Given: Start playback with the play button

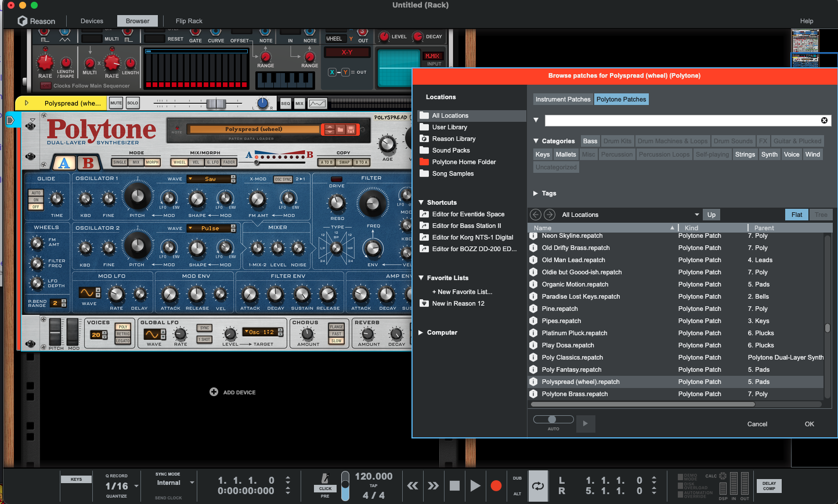Looking at the screenshot, I should (x=475, y=486).
